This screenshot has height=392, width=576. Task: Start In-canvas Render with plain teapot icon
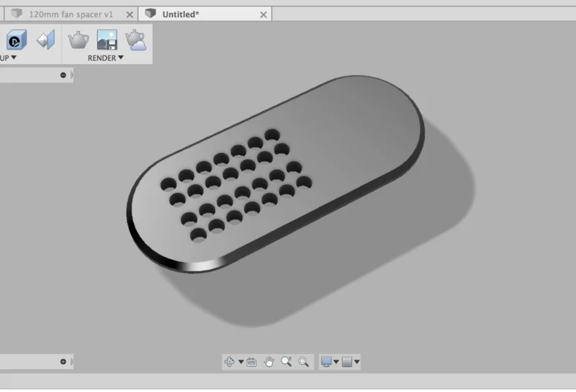(78, 40)
